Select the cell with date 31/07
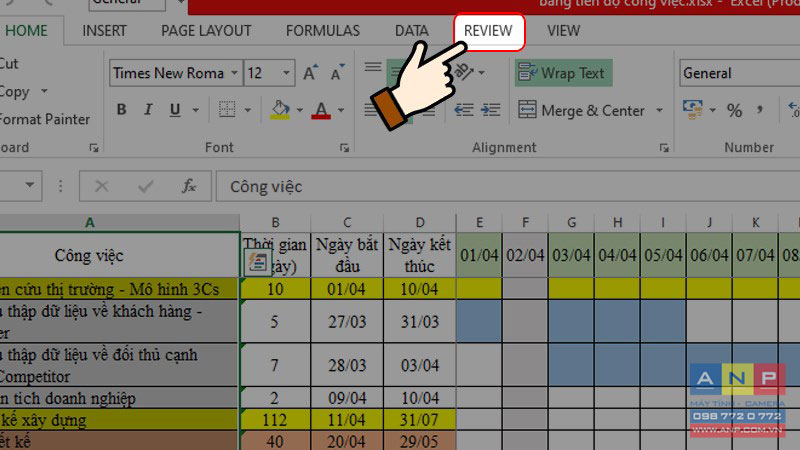This screenshot has height=450, width=800. pos(419,420)
